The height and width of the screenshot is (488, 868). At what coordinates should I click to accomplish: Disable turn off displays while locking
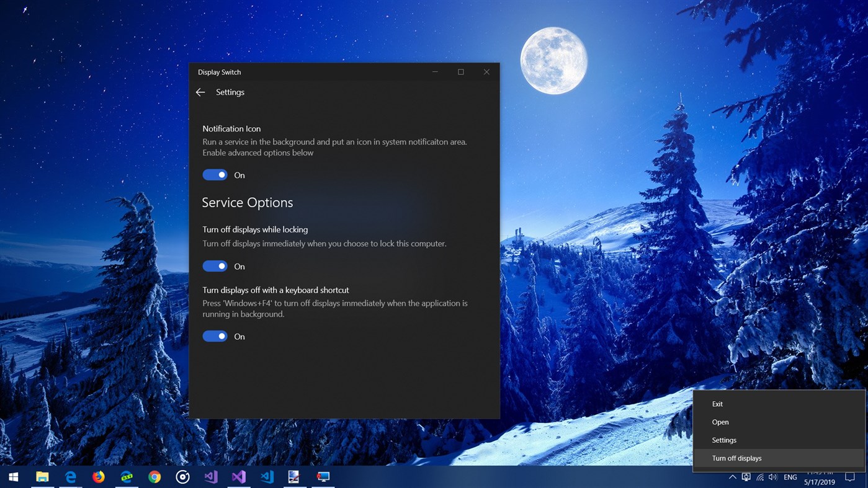point(215,265)
